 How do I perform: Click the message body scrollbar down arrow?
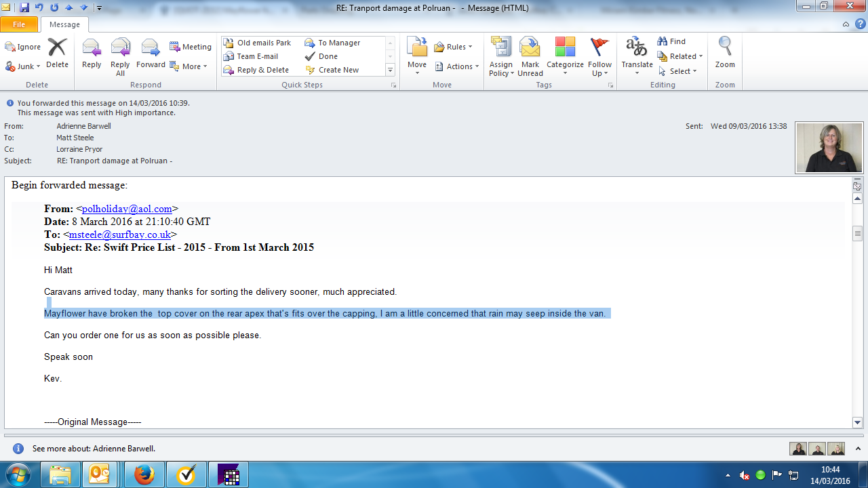pyautogui.click(x=858, y=422)
